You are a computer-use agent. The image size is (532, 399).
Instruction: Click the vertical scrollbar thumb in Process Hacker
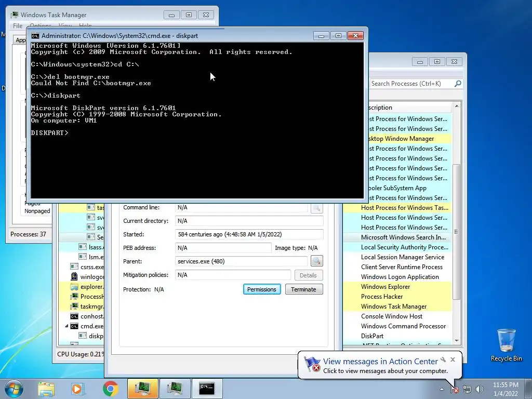coord(457,232)
